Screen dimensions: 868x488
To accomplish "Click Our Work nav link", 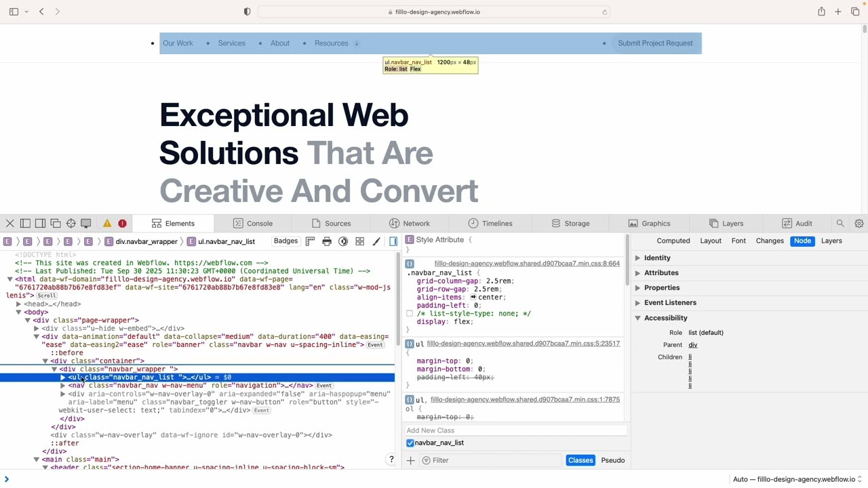I will tap(178, 43).
